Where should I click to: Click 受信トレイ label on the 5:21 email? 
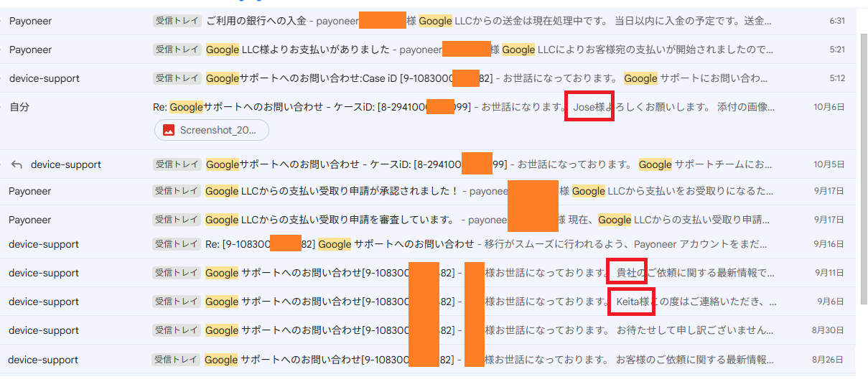pyautogui.click(x=177, y=50)
